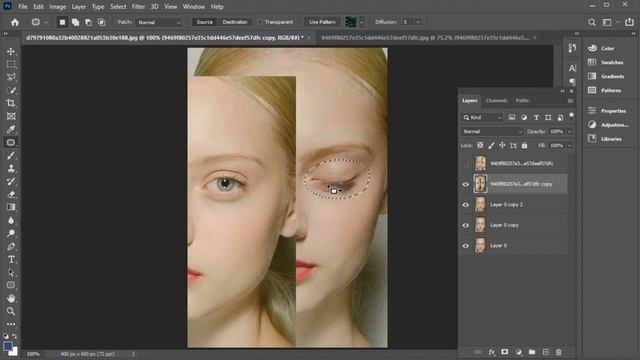This screenshot has width=640, height=360.
Task: Hide the Layer 0 layer
Action: (466, 246)
